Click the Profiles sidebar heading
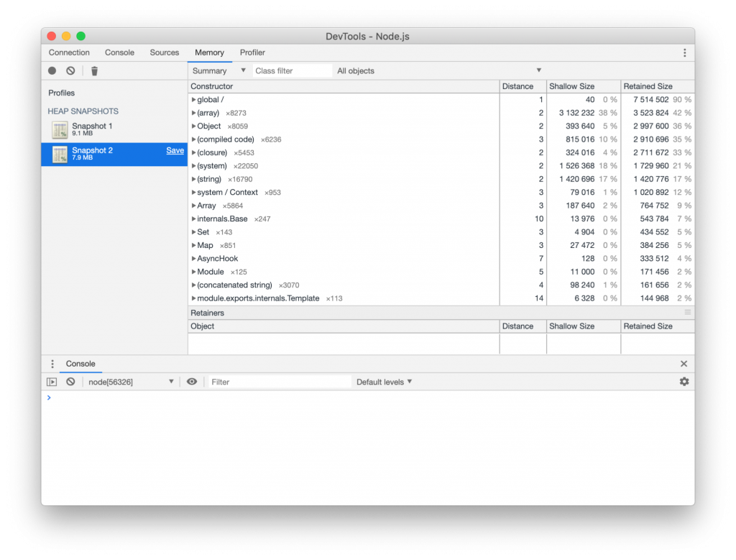The width and height of the screenshot is (736, 560). [x=62, y=93]
